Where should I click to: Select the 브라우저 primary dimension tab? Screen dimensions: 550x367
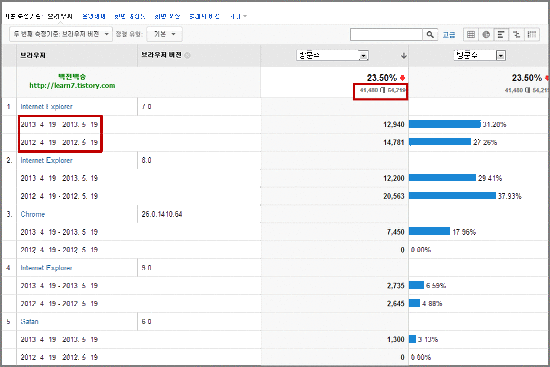pyautogui.click(x=60, y=16)
